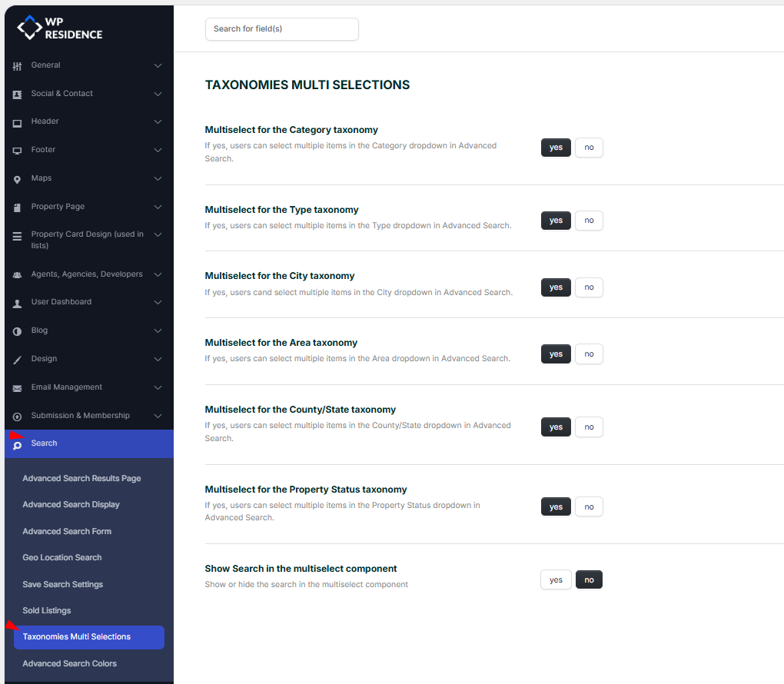Viewport: 784px width, 684px height.
Task: Click the WP Residence logo
Action: (x=60, y=28)
